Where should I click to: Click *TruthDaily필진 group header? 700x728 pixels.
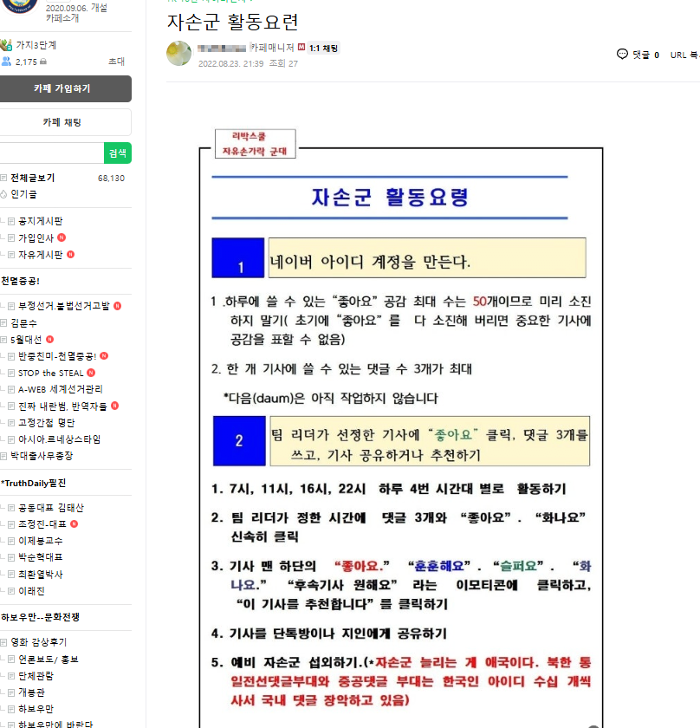click(x=34, y=484)
